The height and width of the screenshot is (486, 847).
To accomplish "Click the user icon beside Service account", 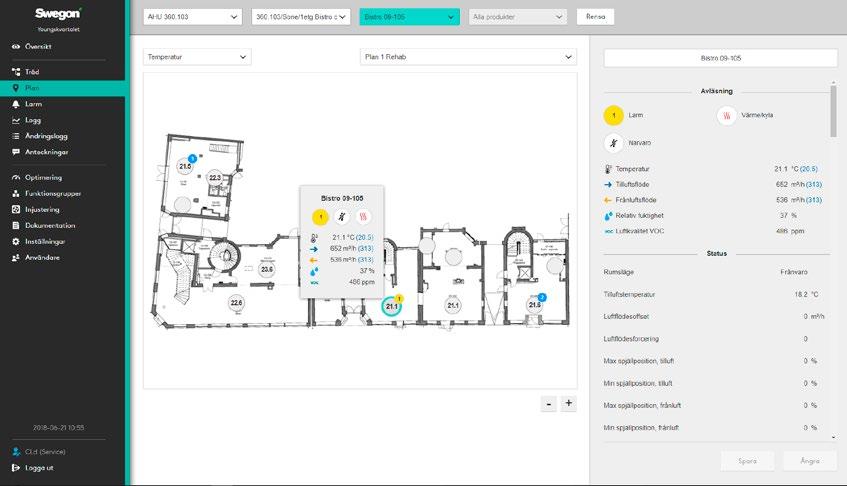I will [x=16, y=451].
